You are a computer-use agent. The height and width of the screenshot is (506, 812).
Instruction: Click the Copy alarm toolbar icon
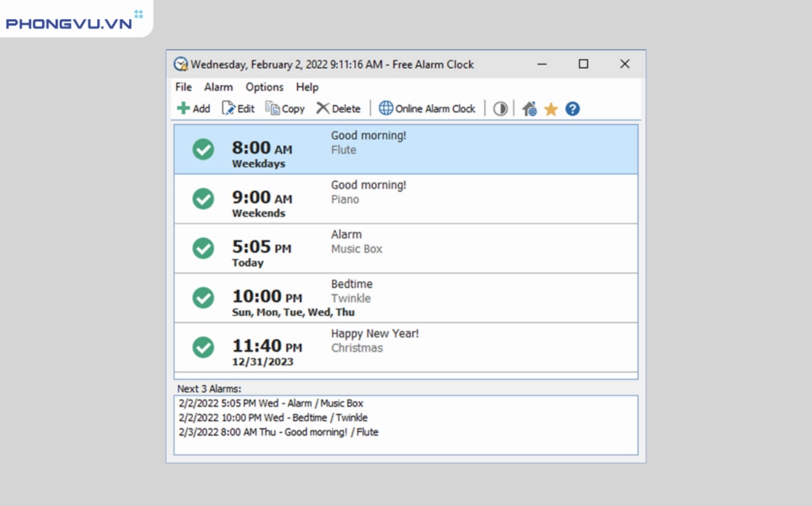click(x=285, y=108)
